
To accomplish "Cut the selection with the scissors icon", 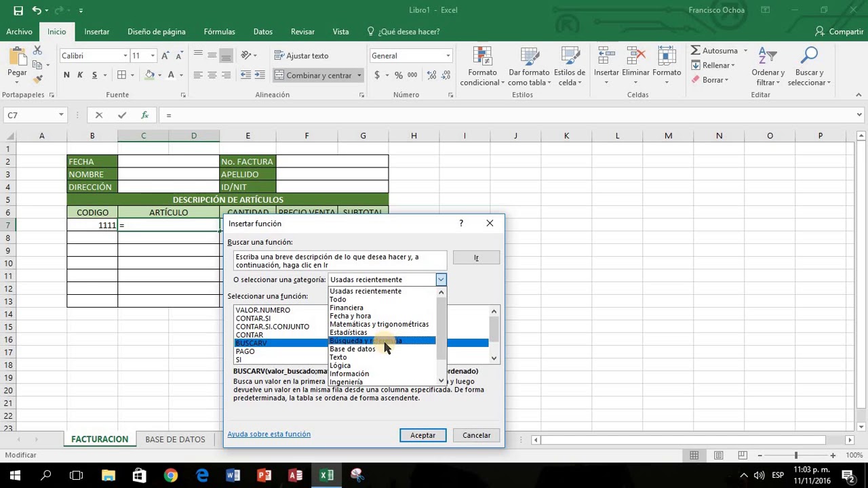I will [x=37, y=51].
